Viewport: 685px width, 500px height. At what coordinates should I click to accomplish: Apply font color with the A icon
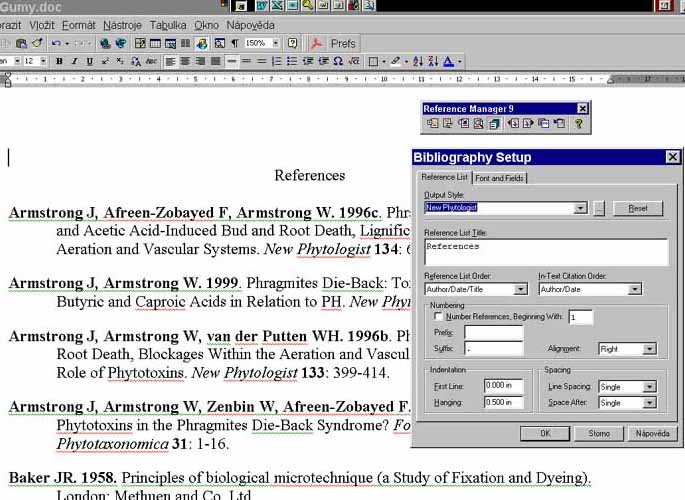[448, 61]
